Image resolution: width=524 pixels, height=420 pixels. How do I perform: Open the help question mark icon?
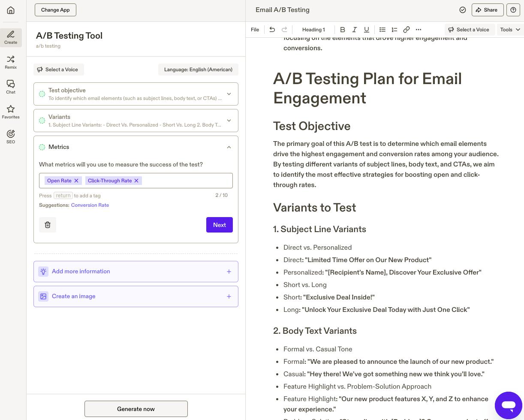pyautogui.click(x=513, y=10)
